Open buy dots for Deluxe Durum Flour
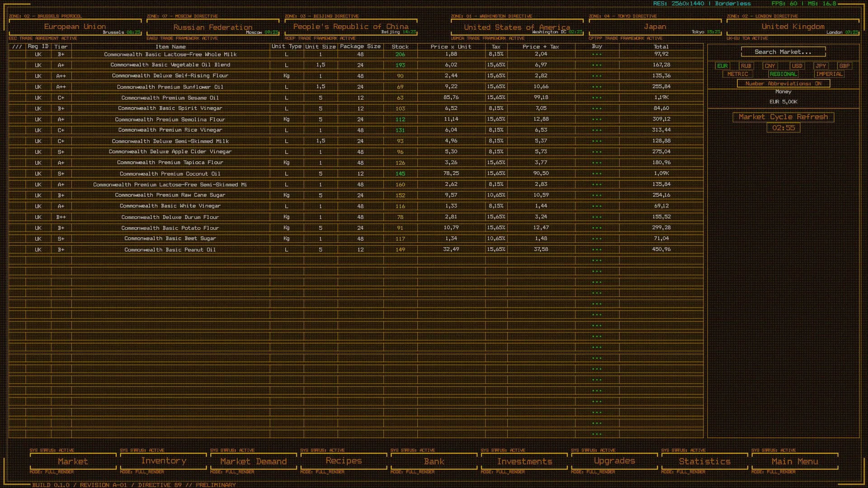 (x=597, y=217)
